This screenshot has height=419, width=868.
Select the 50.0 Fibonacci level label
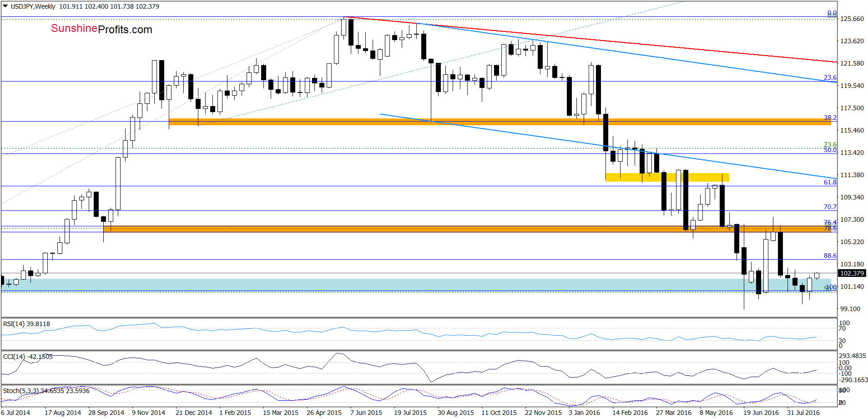pyautogui.click(x=830, y=150)
